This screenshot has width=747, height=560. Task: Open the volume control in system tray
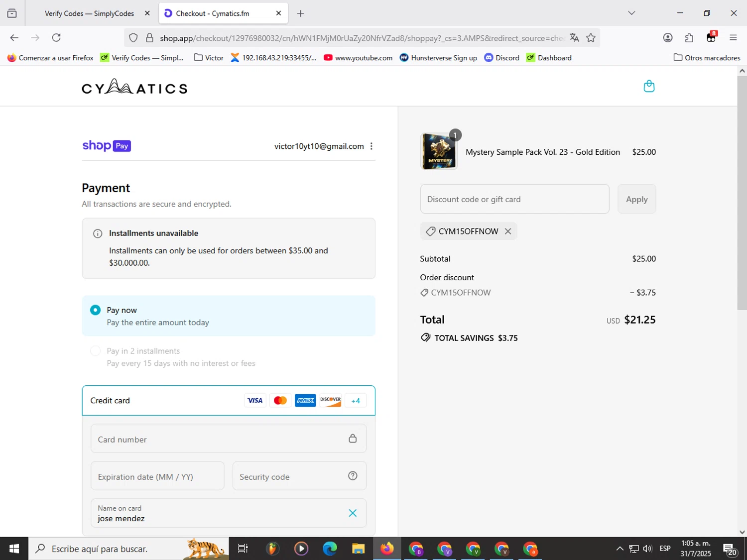647,549
